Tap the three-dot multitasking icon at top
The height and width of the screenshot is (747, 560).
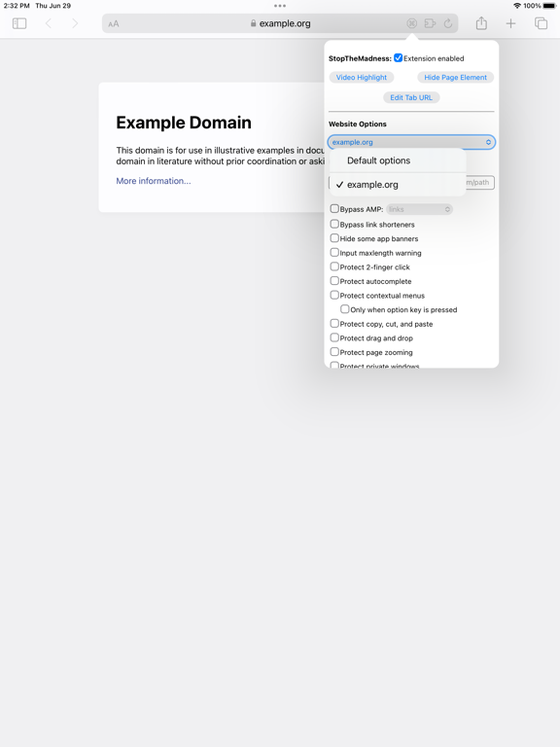click(x=280, y=6)
